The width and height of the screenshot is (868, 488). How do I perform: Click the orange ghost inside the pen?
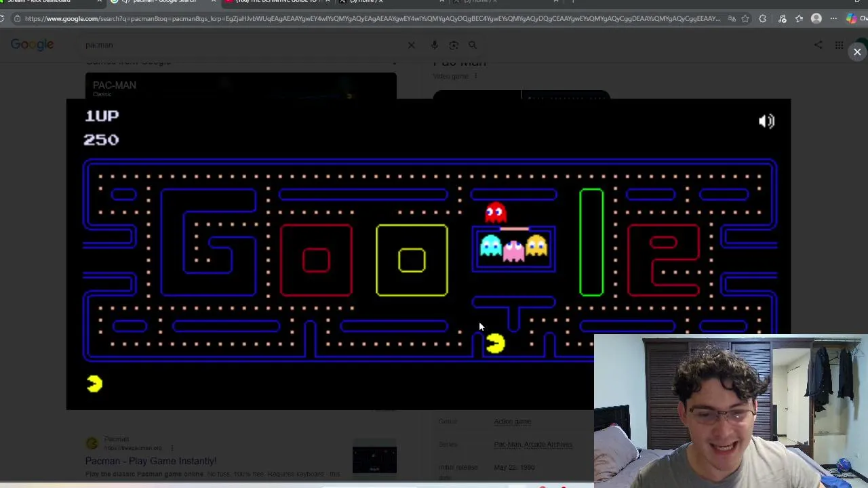(x=536, y=245)
